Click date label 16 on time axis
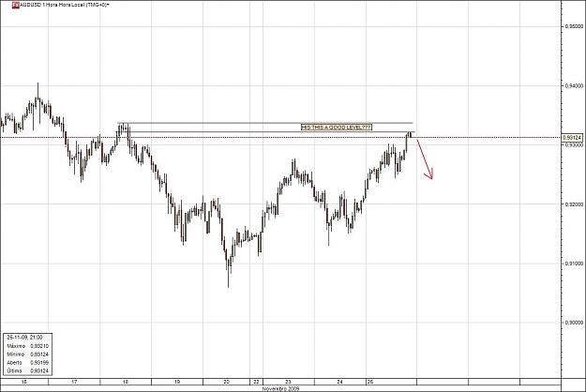 point(24,382)
